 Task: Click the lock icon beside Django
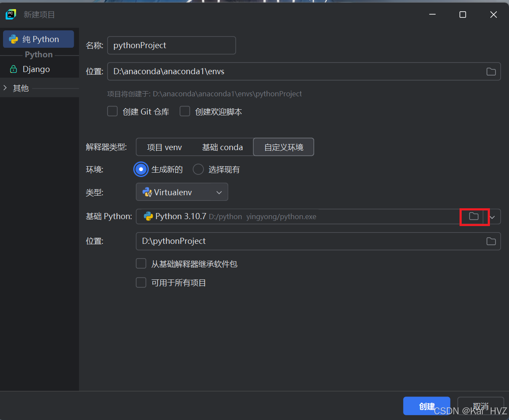(x=13, y=69)
